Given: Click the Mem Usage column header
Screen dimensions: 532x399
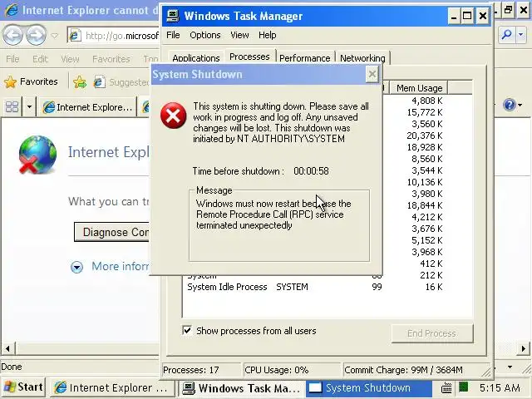Looking at the screenshot, I should (x=419, y=88).
